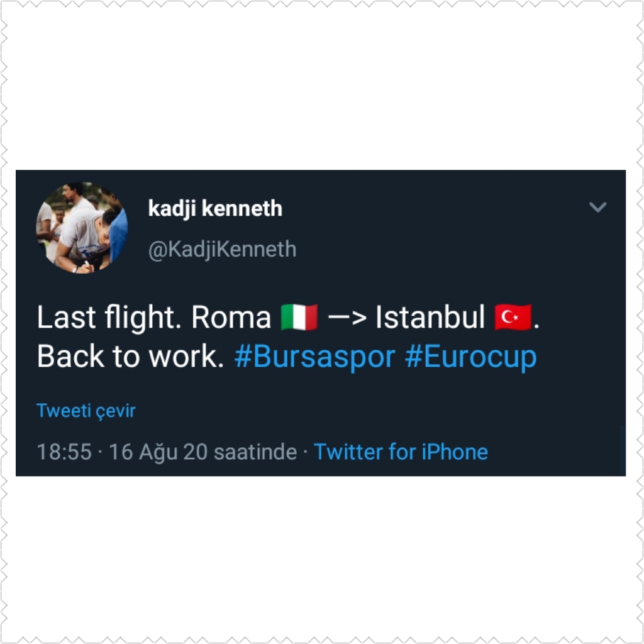Click the blank white area above the tweet
Image resolution: width=644 pixels, height=644 pixels.
click(322, 88)
